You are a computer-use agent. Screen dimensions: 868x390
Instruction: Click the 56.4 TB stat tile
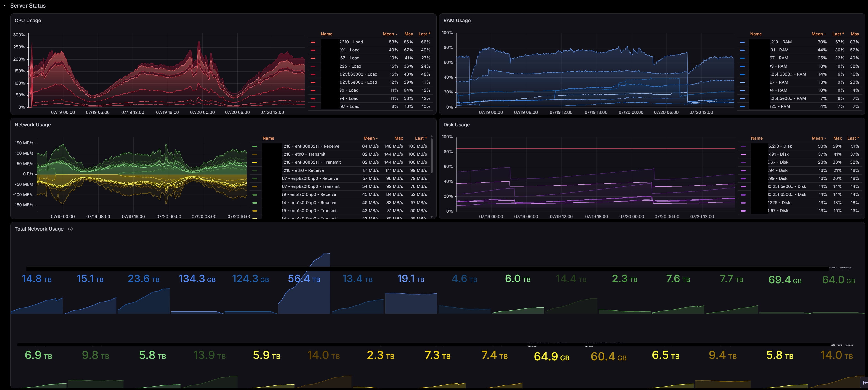coord(304,279)
